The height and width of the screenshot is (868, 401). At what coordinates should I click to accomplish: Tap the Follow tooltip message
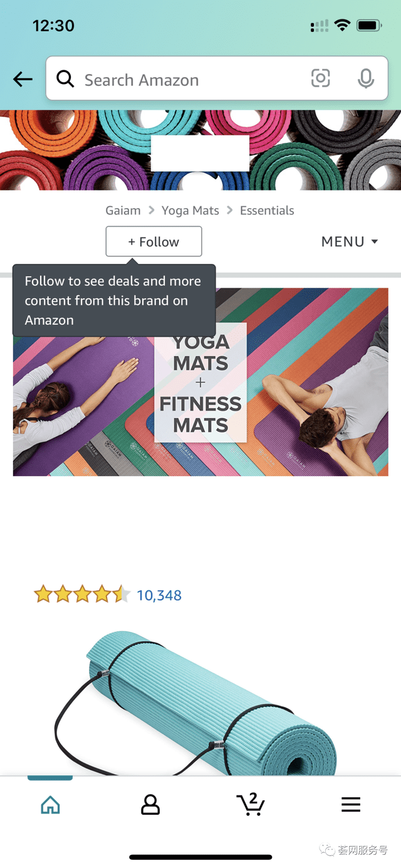114,301
